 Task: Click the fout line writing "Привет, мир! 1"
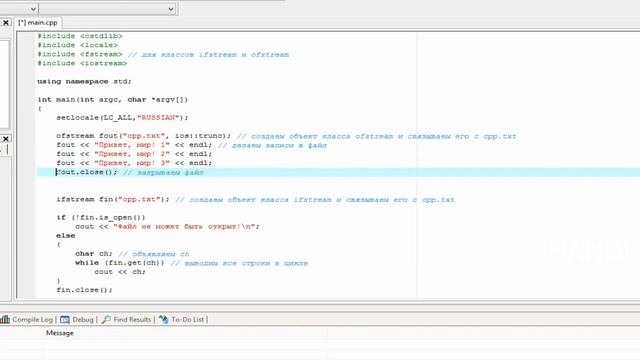(134, 145)
